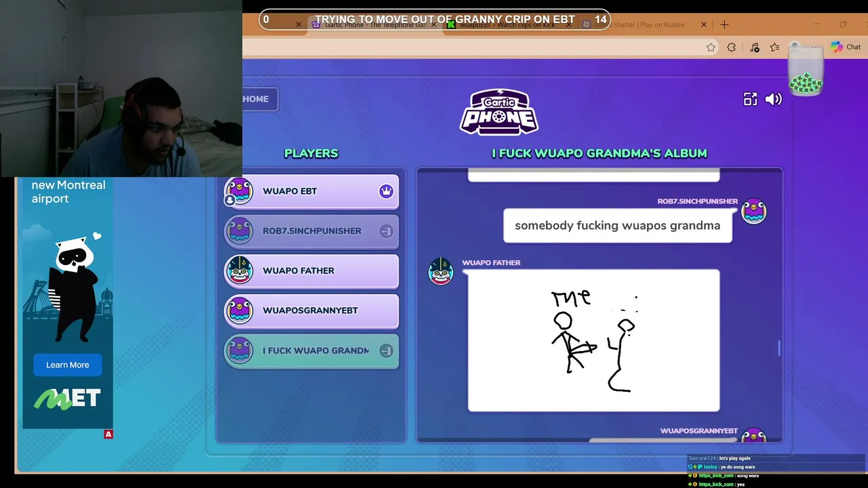868x488 pixels.
Task: Open the Copilot Chat button
Action: 846,47
